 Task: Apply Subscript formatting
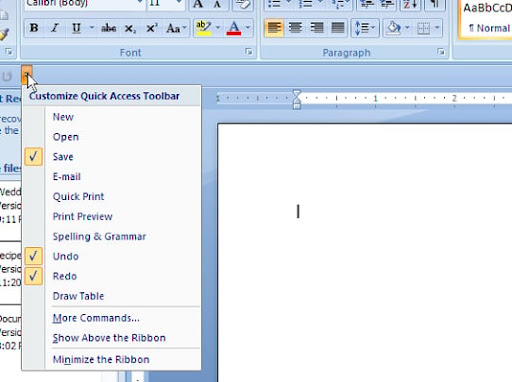[x=130, y=28]
